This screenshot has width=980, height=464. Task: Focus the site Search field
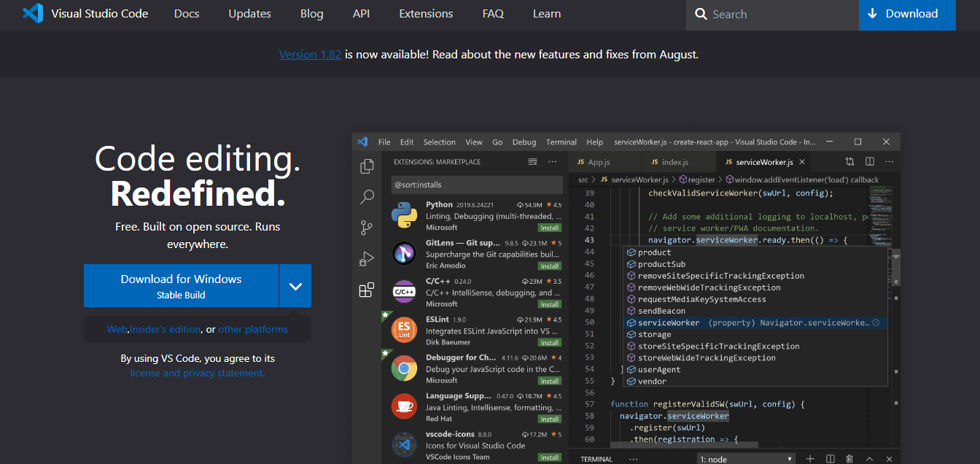click(x=772, y=15)
